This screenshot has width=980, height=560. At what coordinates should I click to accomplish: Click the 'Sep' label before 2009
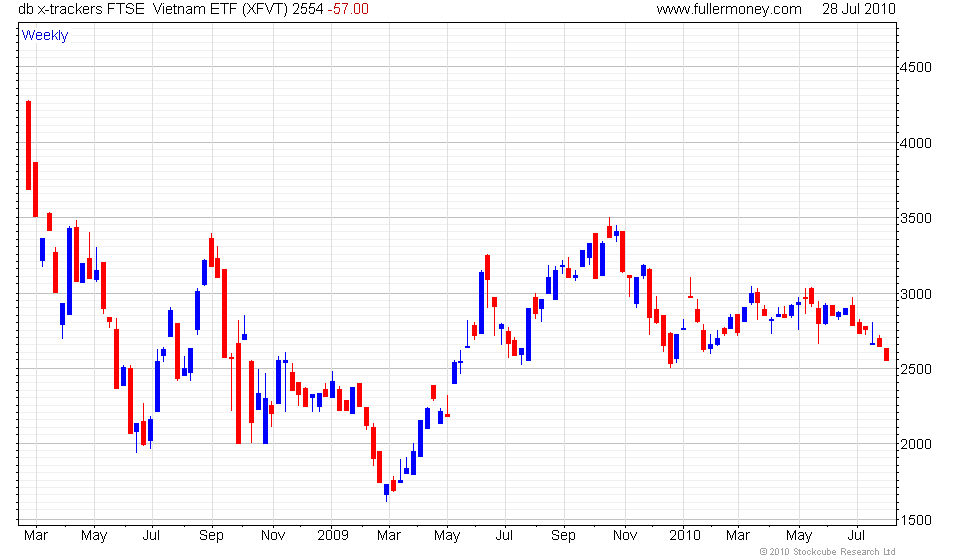pos(211,536)
